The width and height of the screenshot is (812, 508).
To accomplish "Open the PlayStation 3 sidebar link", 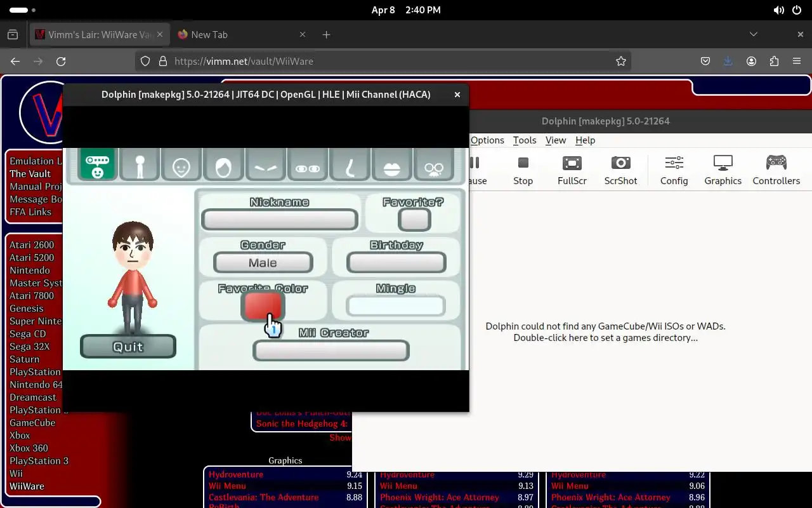I will 39,460.
